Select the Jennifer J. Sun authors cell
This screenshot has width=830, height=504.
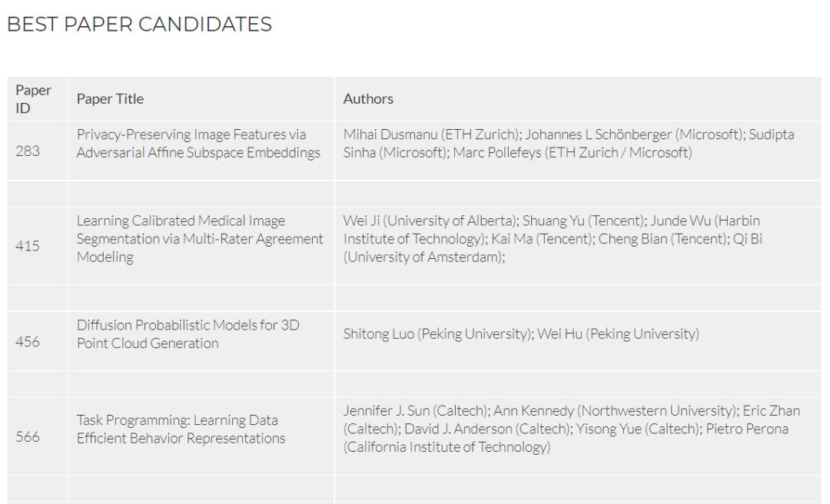click(x=578, y=436)
